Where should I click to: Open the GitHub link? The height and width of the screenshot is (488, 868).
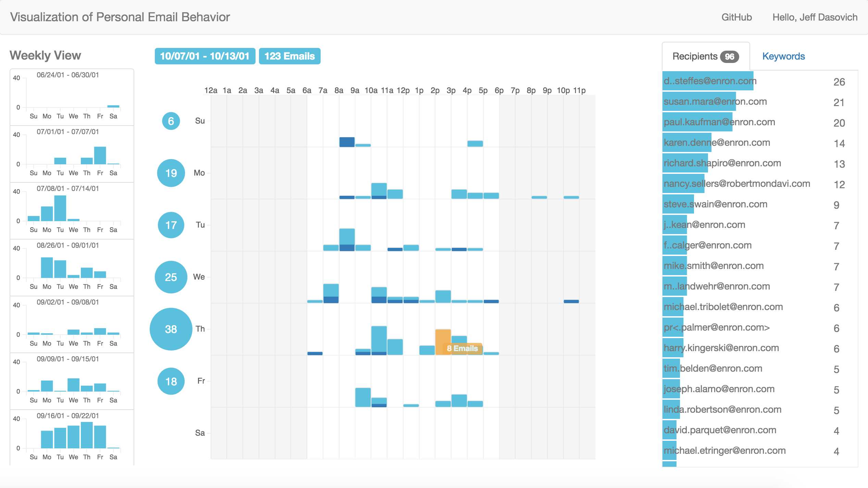point(736,17)
